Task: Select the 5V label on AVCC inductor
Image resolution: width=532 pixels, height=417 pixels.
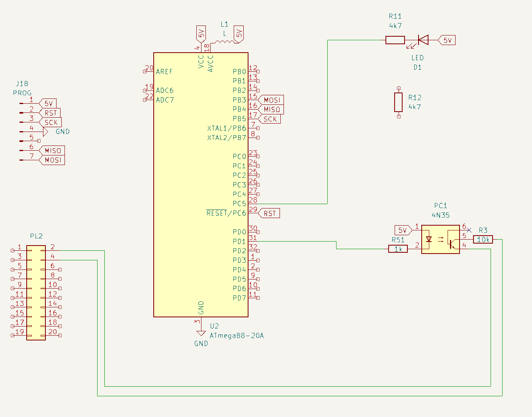Action: click(239, 34)
